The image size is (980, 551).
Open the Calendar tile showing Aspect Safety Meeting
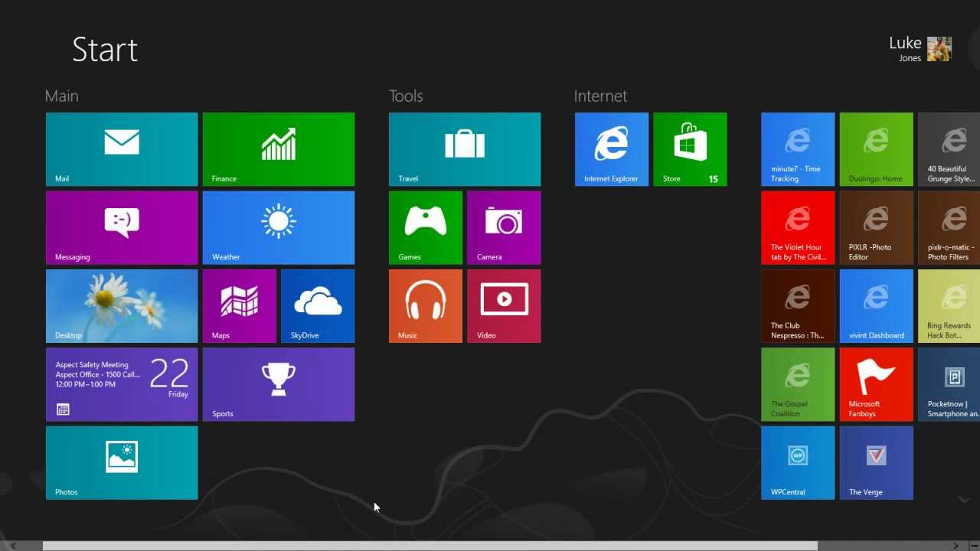(x=122, y=384)
